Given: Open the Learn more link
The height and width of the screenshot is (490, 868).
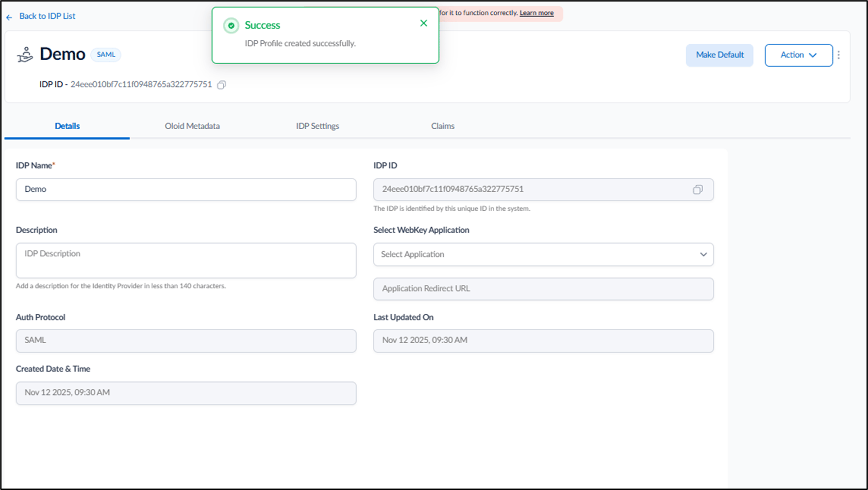Looking at the screenshot, I should tap(536, 13).
